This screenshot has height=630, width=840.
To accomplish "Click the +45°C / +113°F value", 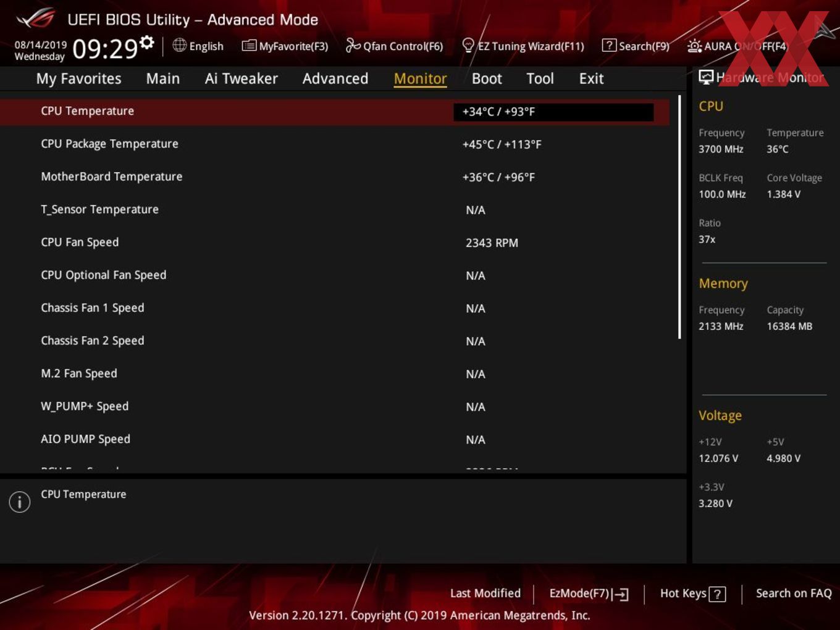I will 502,145.
